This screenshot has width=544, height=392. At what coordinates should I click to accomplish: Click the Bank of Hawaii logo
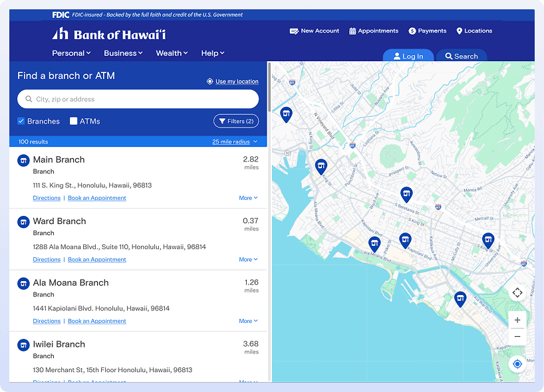click(x=109, y=34)
